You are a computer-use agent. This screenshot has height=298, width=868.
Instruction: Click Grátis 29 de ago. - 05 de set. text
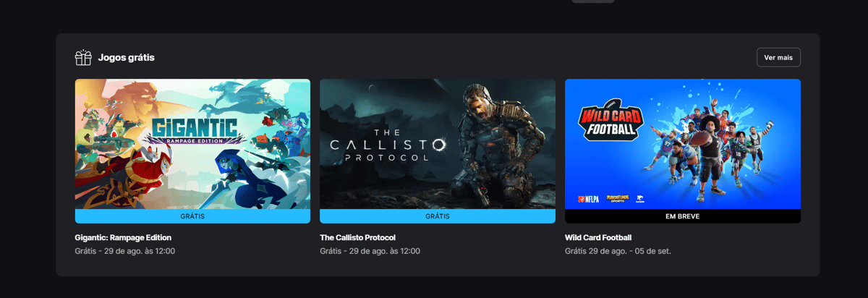pos(617,251)
